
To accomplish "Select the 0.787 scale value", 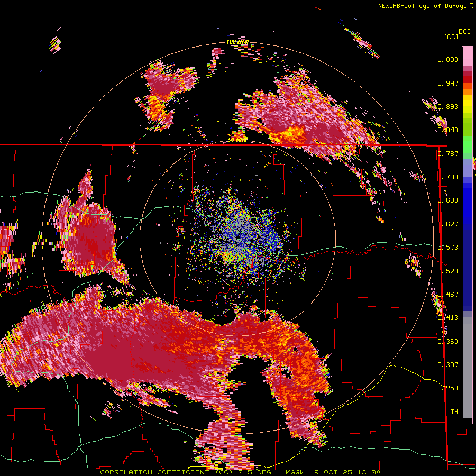I will [x=448, y=153].
